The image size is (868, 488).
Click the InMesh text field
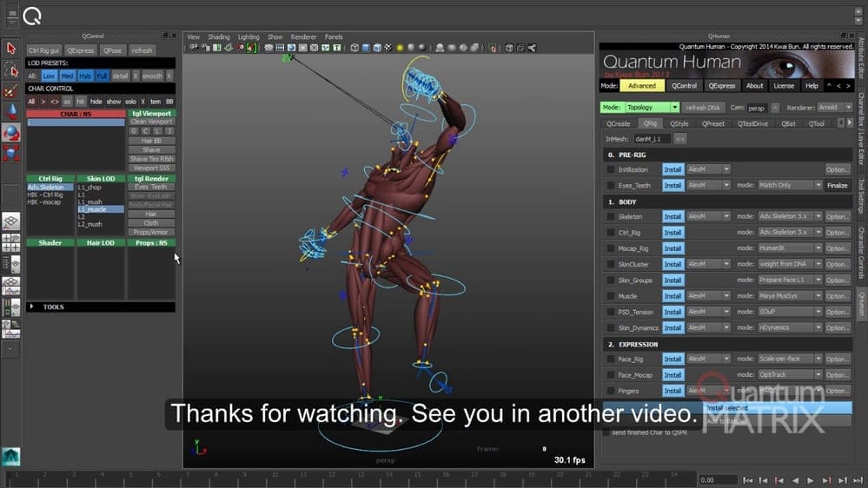651,139
